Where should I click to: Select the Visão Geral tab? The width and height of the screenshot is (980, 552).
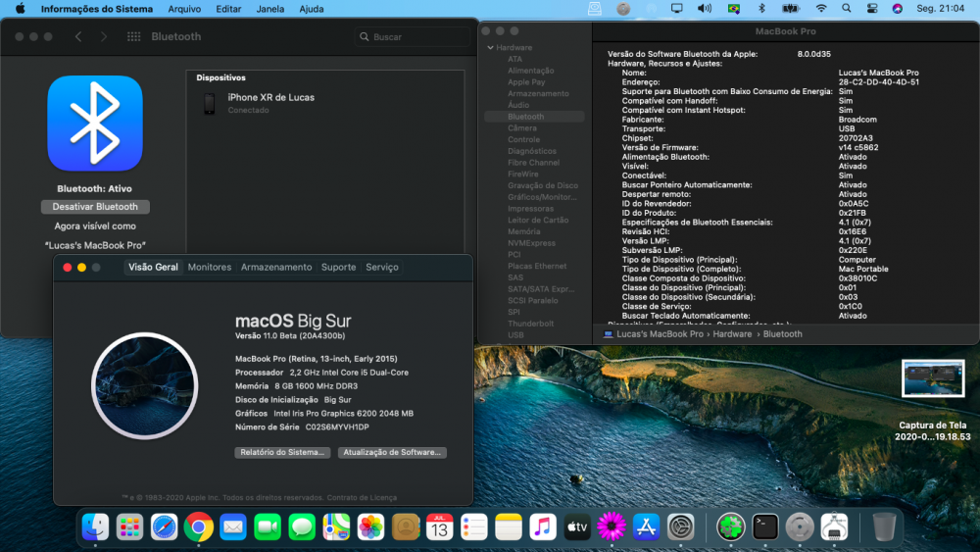point(153,267)
